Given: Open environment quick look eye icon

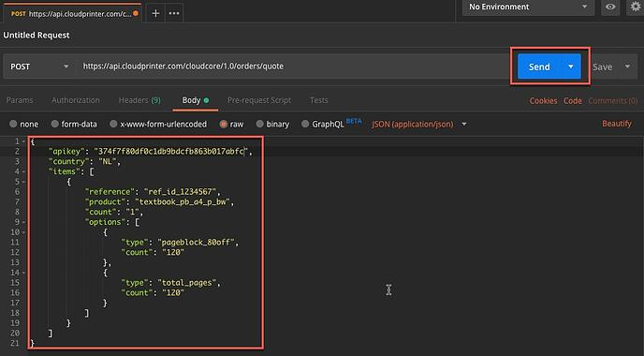Looking at the screenshot, I should tap(610, 7).
